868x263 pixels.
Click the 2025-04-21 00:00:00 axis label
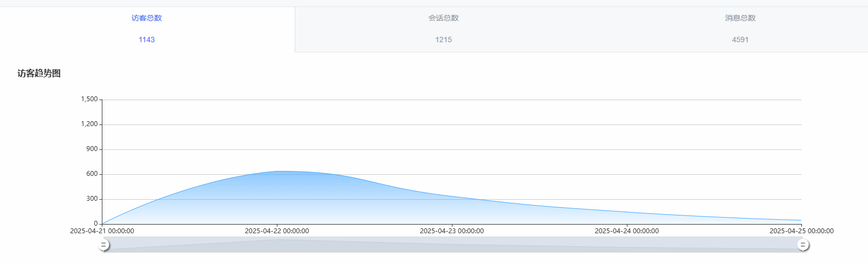pyautogui.click(x=102, y=231)
